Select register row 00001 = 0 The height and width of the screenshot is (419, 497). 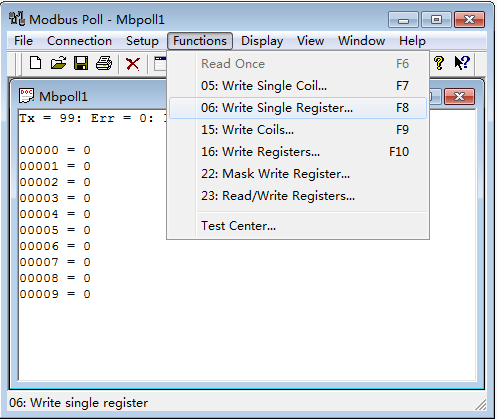tap(55, 166)
